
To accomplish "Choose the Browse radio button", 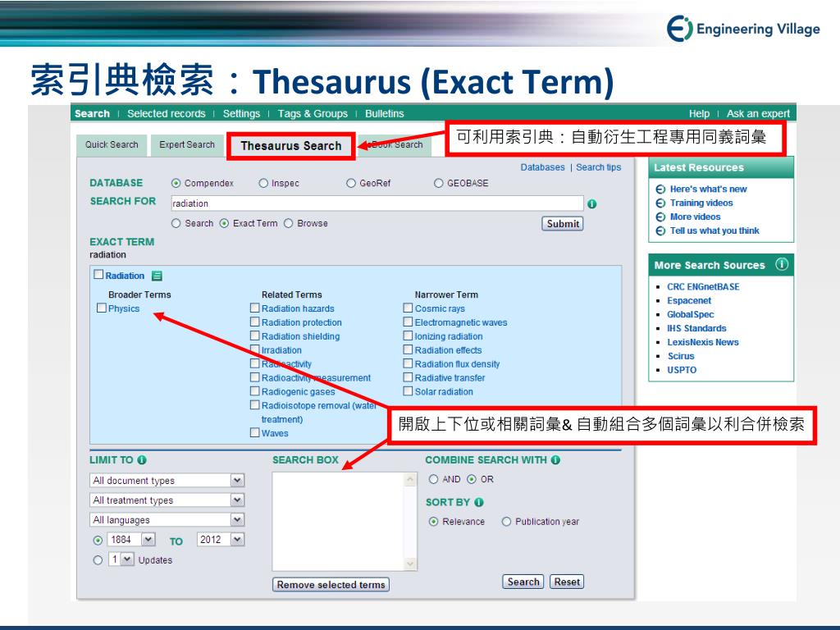I will [288, 223].
